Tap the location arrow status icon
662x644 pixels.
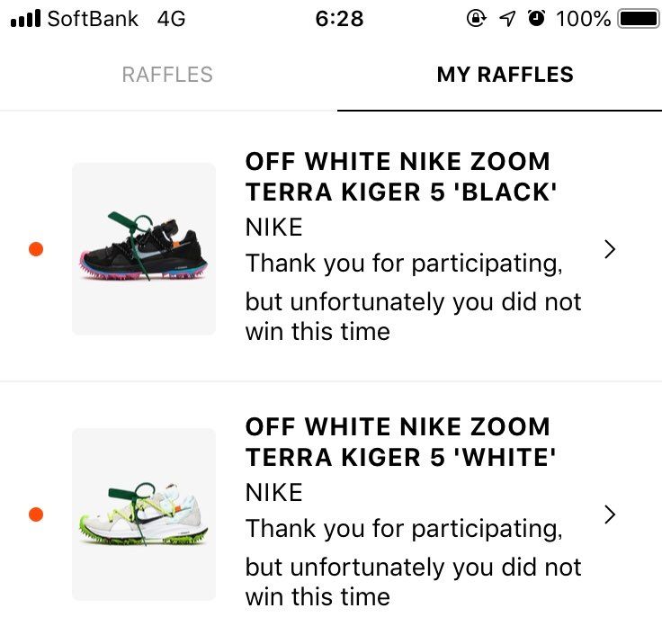tap(508, 19)
